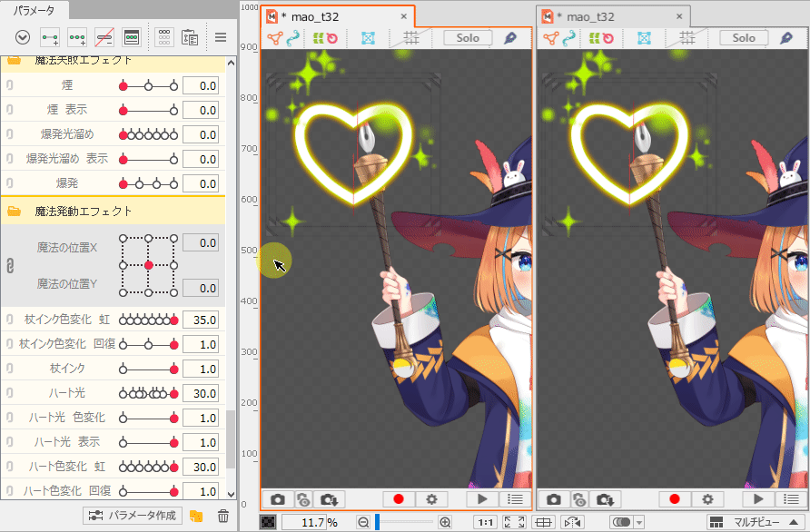Click the trash icon to delete parameter
The width and height of the screenshot is (810, 532).
coord(222,517)
